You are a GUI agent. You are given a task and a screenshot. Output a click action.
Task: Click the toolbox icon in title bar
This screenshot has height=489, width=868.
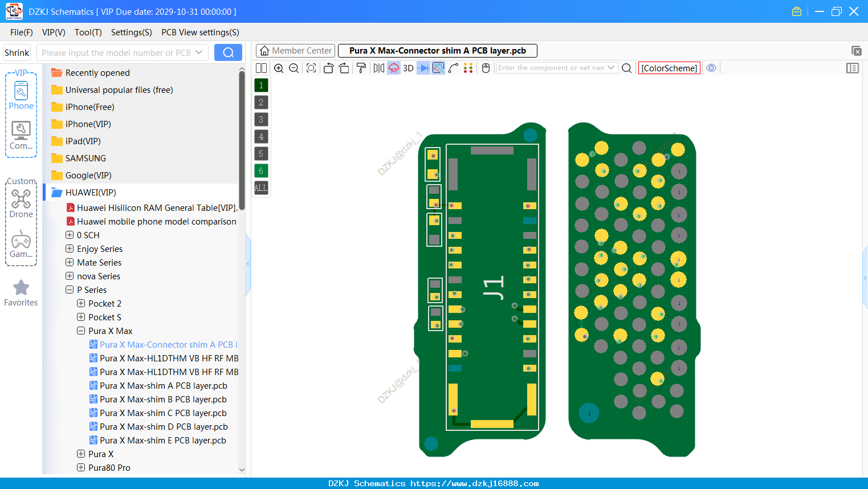(x=797, y=11)
